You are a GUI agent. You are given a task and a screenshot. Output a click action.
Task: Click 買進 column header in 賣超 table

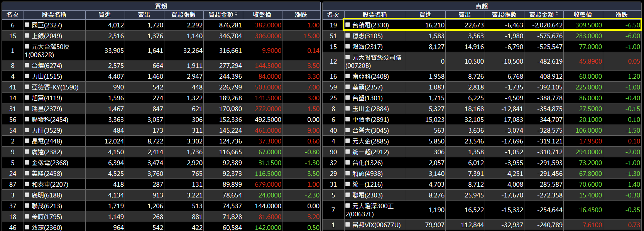425,15
